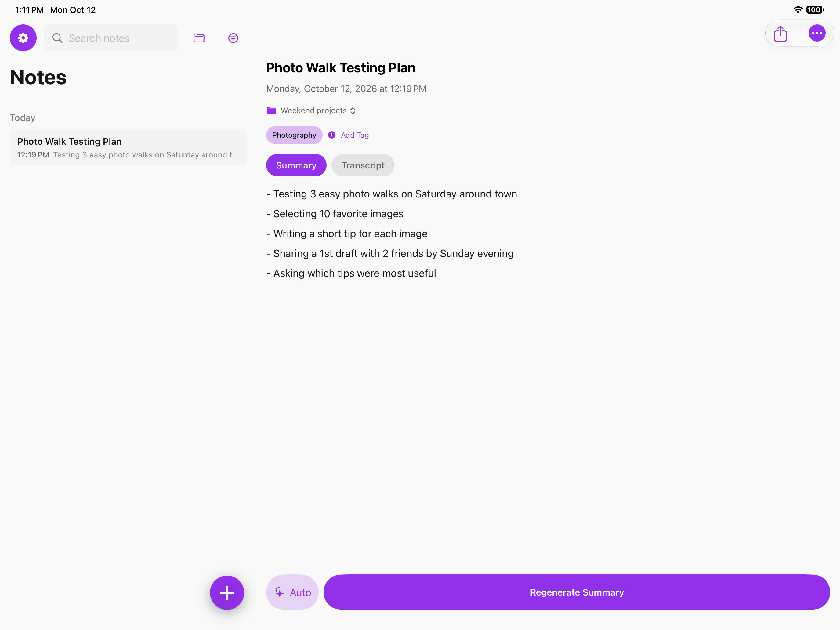Viewport: 840px width, 630px height.
Task: Click the Wi-Fi status icon
Action: pyautogui.click(x=798, y=10)
